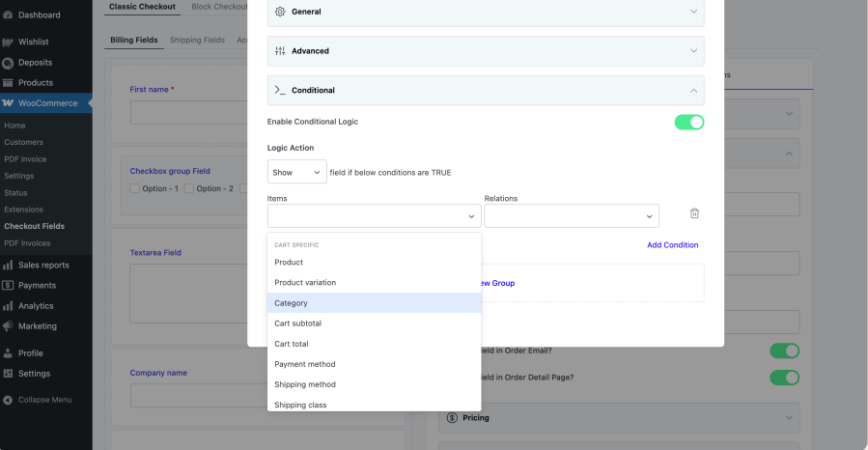
Task: Click the Add Condition link
Action: point(672,245)
